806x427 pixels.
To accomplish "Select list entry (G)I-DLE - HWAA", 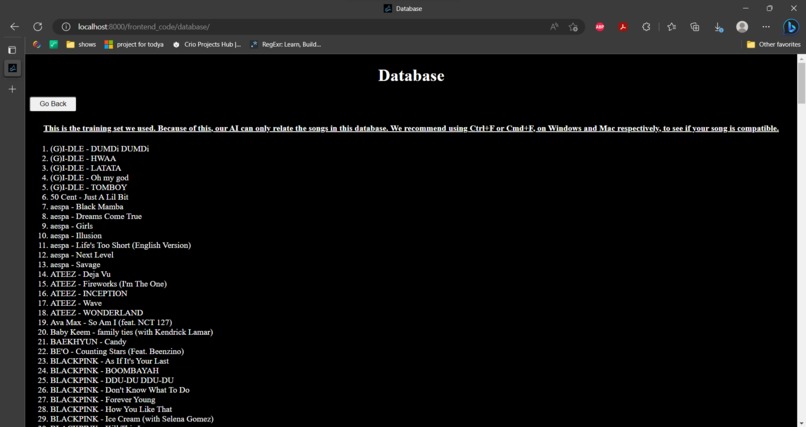I will [83, 159].
